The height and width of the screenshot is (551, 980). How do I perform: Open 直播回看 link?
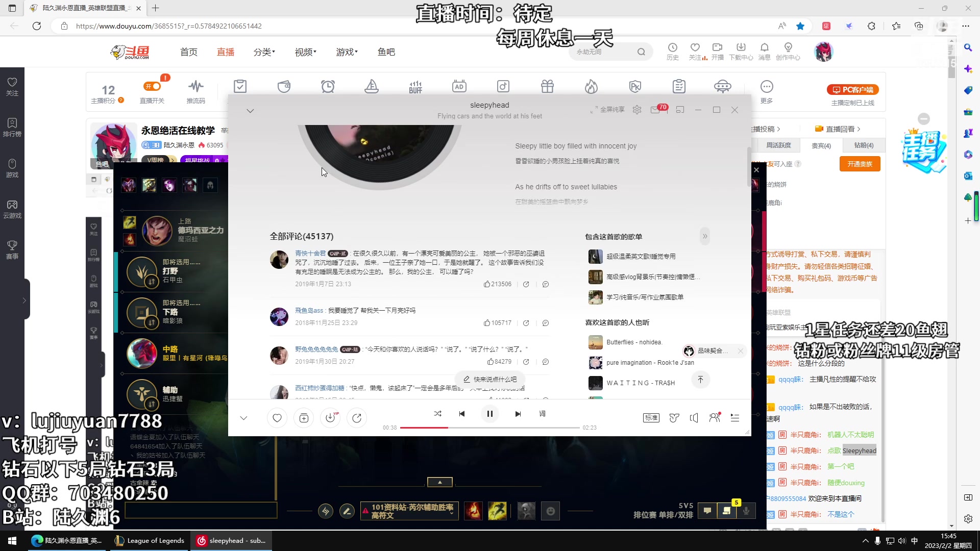[838, 129]
